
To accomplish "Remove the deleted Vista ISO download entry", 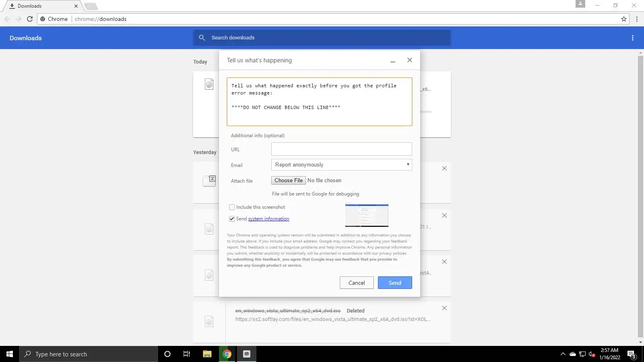I will [444, 308].
